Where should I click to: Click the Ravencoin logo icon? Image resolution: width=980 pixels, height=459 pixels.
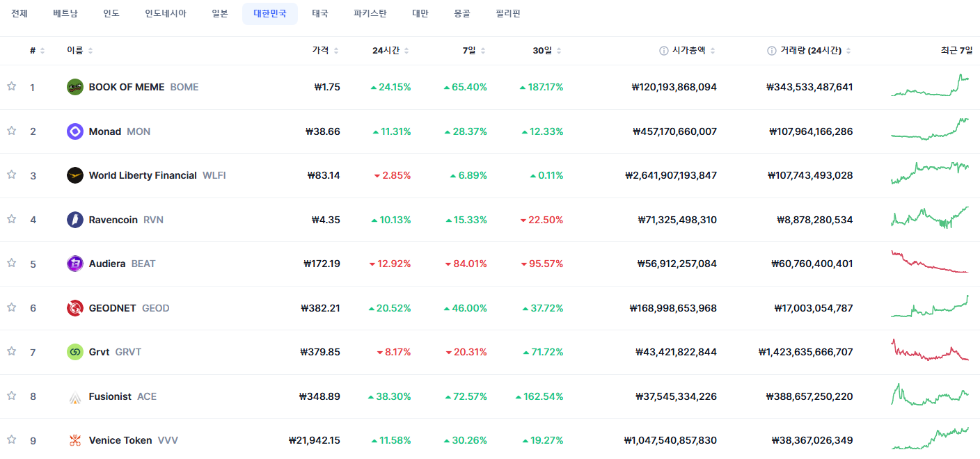(75, 220)
